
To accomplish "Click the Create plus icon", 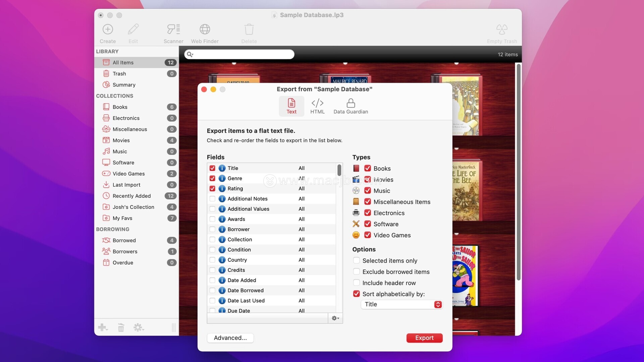I will coord(108,29).
